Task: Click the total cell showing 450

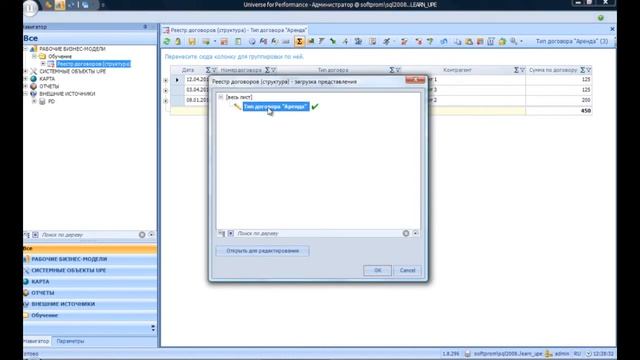Action: tap(558, 111)
